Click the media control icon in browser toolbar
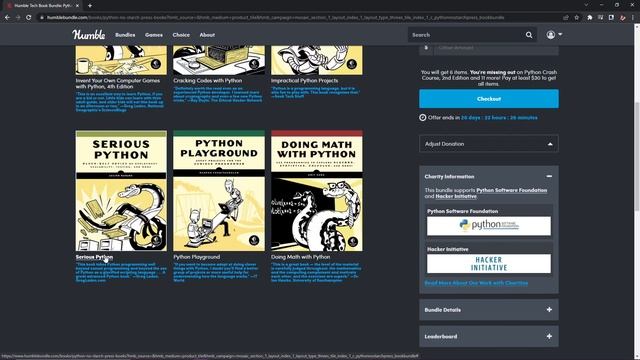This screenshot has height=360, width=640. 600,18
